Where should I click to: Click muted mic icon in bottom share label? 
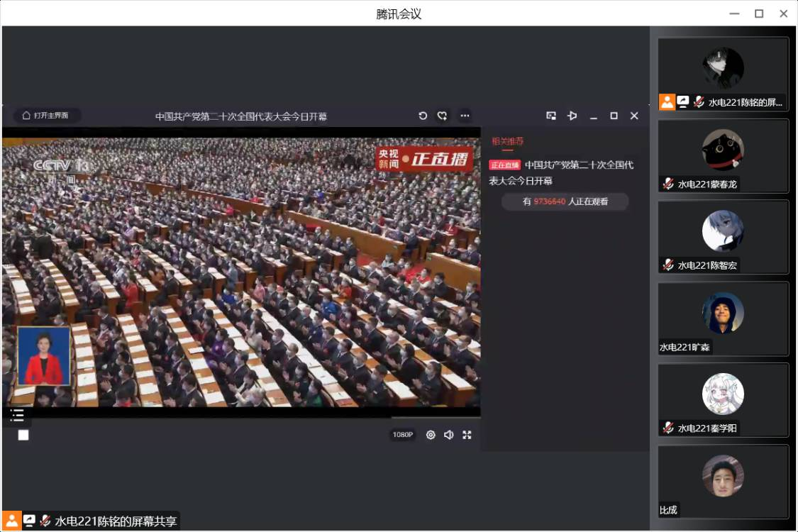click(x=45, y=520)
